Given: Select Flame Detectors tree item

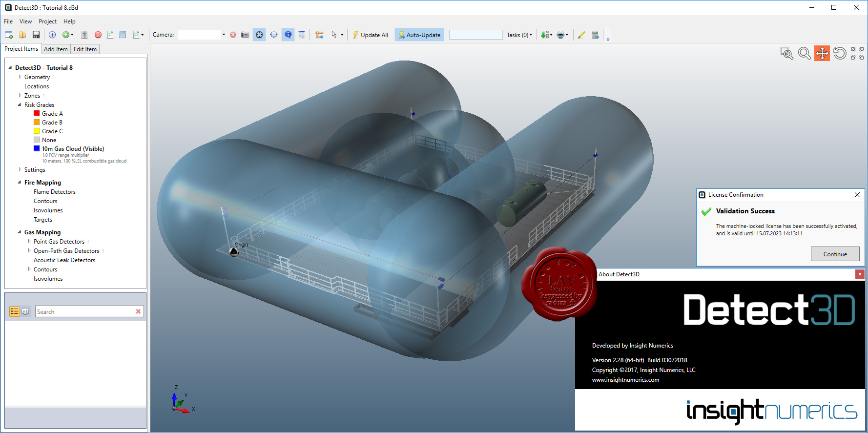Looking at the screenshot, I should point(55,192).
